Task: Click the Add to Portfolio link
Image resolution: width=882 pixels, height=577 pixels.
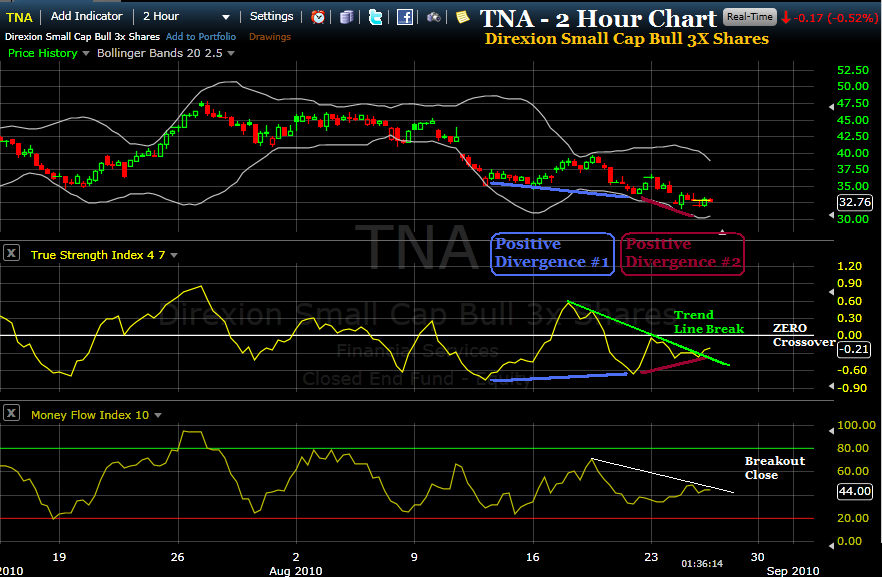Action: (x=201, y=37)
